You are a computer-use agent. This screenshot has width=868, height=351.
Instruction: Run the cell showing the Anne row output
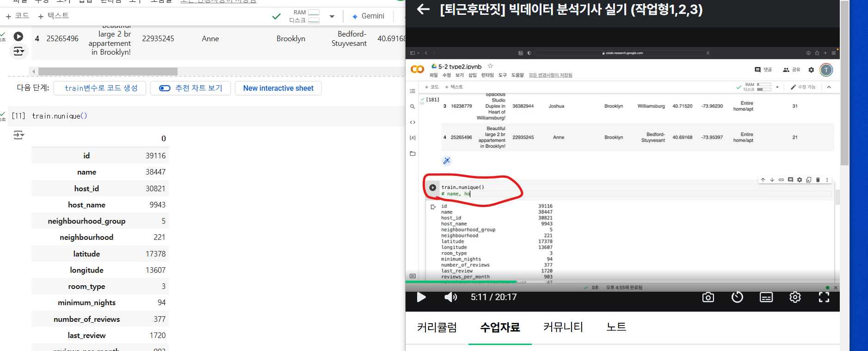pyautogui.click(x=18, y=36)
